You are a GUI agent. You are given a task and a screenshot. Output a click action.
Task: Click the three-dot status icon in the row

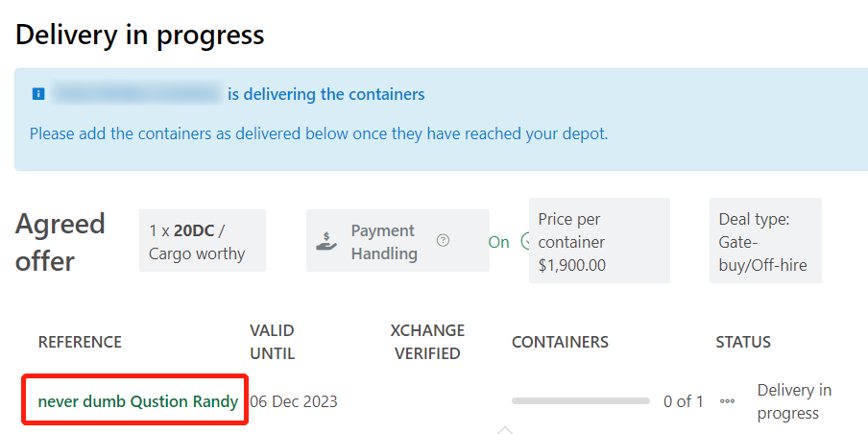727,401
